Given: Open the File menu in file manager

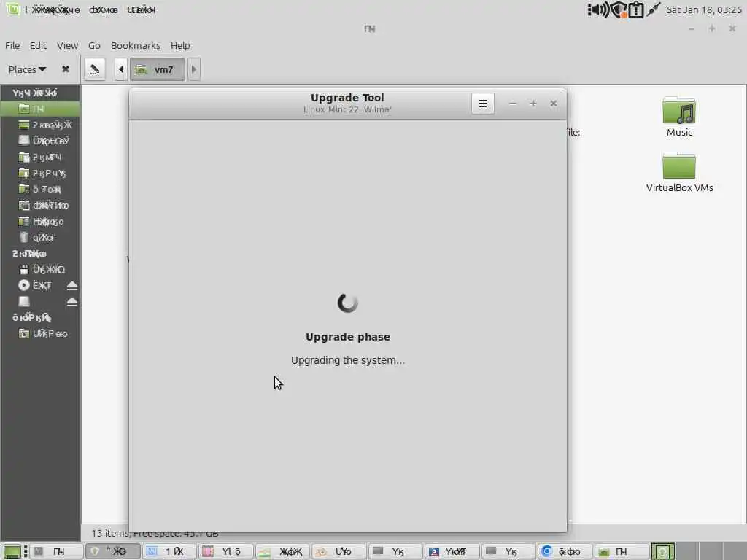Looking at the screenshot, I should [x=12, y=45].
